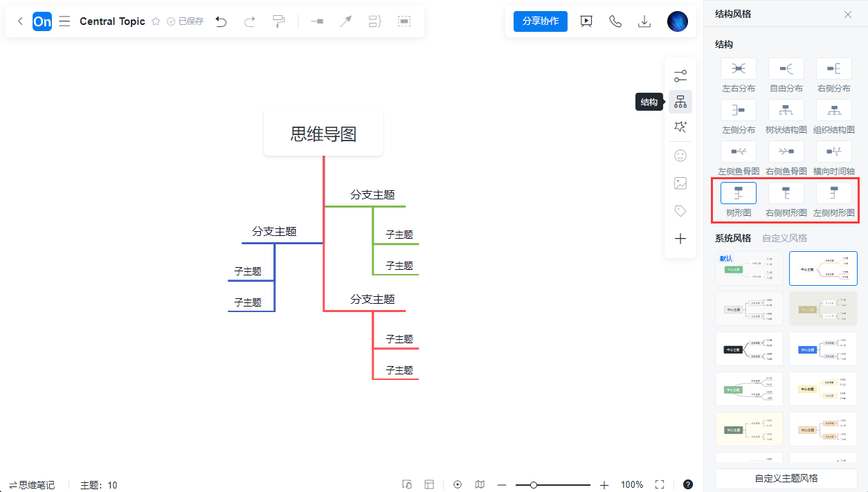Open the emoji sidebar icon
The width and height of the screenshot is (868, 492).
click(680, 156)
